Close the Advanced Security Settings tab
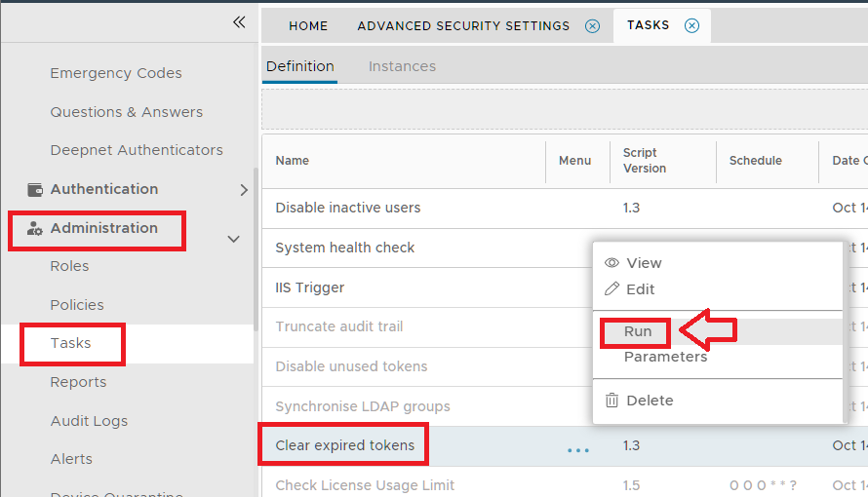 (592, 26)
